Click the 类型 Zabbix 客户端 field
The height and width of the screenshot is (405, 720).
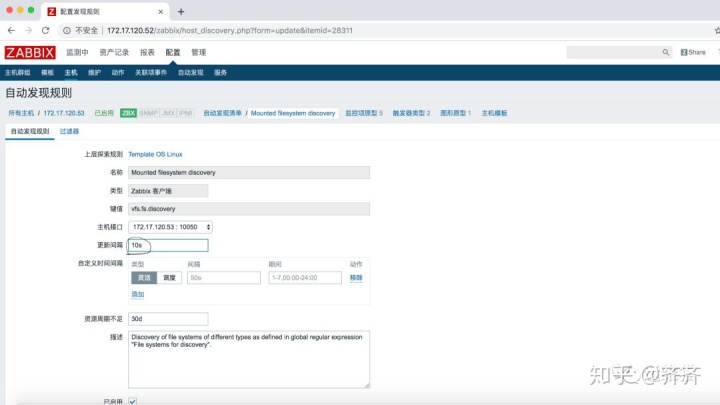tap(168, 191)
